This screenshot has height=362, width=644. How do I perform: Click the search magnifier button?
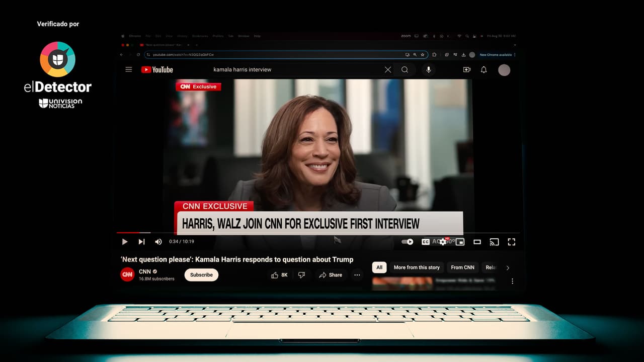tap(405, 70)
